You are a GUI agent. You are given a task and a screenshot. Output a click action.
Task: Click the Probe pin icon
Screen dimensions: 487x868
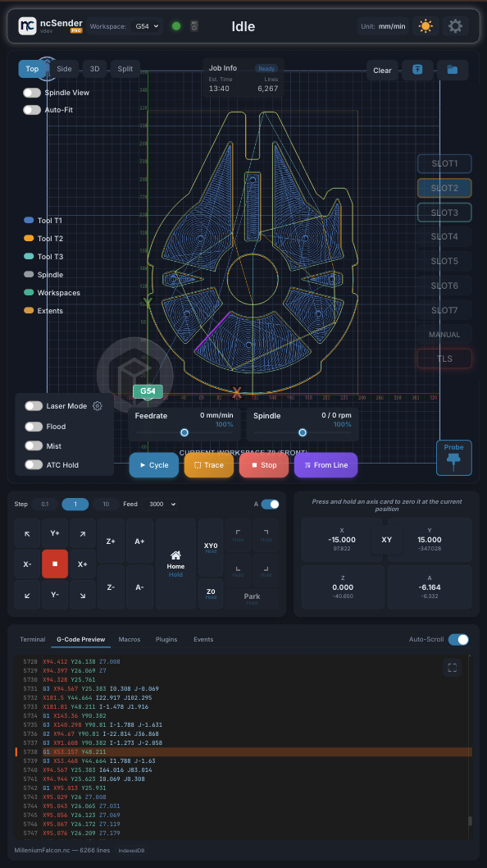click(454, 462)
